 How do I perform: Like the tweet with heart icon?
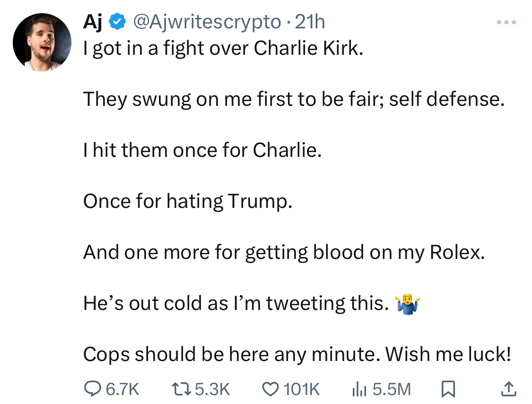click(271, 389)
